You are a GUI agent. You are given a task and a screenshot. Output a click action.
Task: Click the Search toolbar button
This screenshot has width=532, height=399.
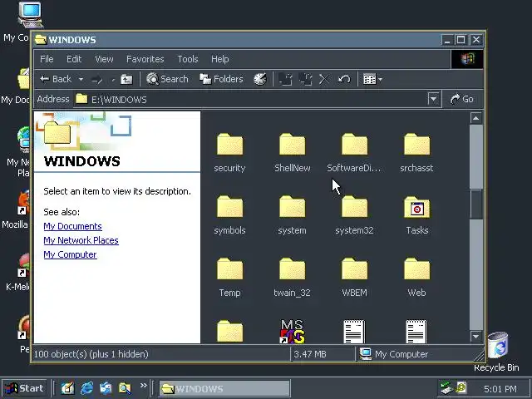[x=167, y=80]
